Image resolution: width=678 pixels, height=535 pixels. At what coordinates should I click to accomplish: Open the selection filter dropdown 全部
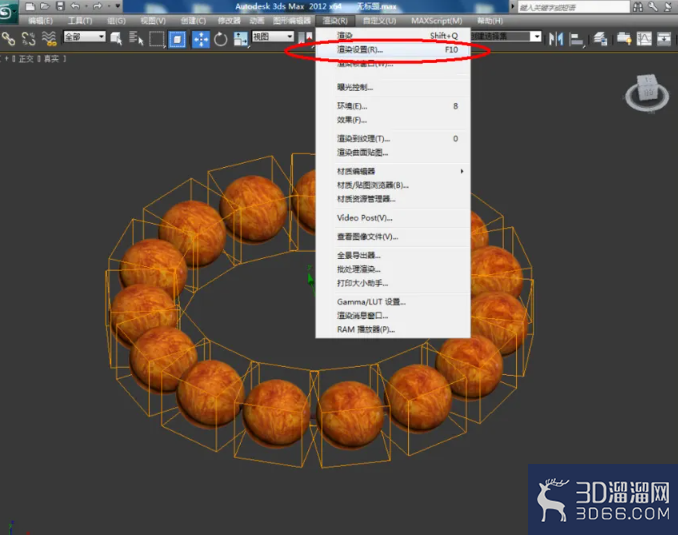(x=84, y=37)
